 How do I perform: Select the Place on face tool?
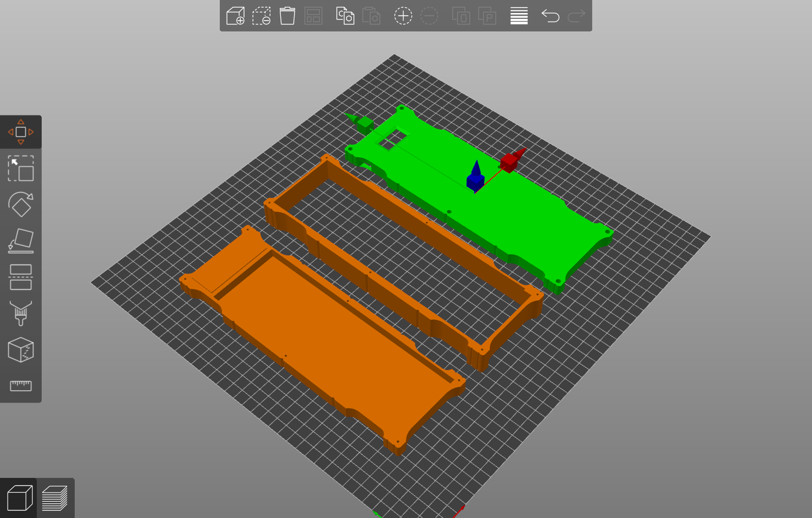click(x=21, y=241)
